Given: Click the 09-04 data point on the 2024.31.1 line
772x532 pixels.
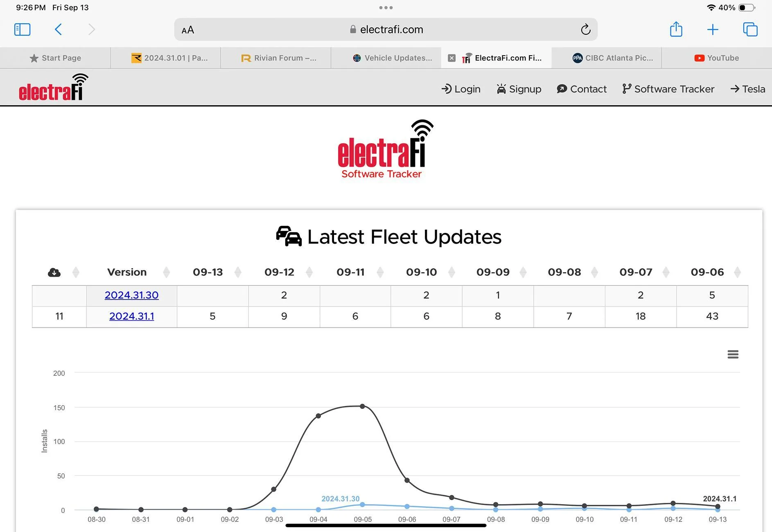Looking at the screenshot, I should (318, 416).
